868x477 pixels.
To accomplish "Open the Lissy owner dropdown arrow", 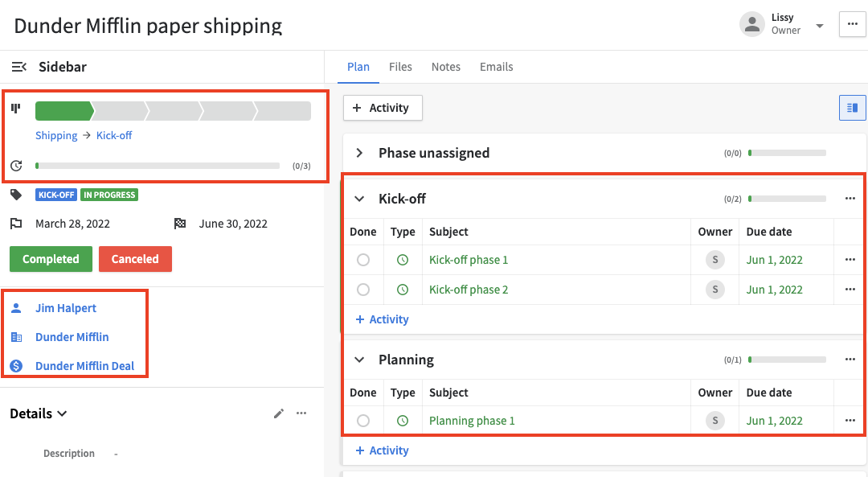I will (819, 24).
